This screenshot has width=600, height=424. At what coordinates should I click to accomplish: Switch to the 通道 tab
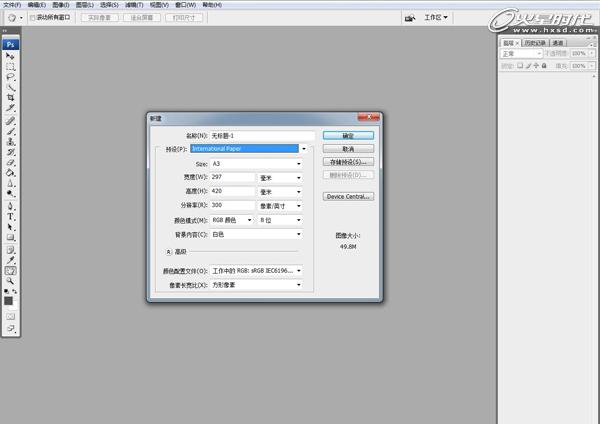pos(558,43)
